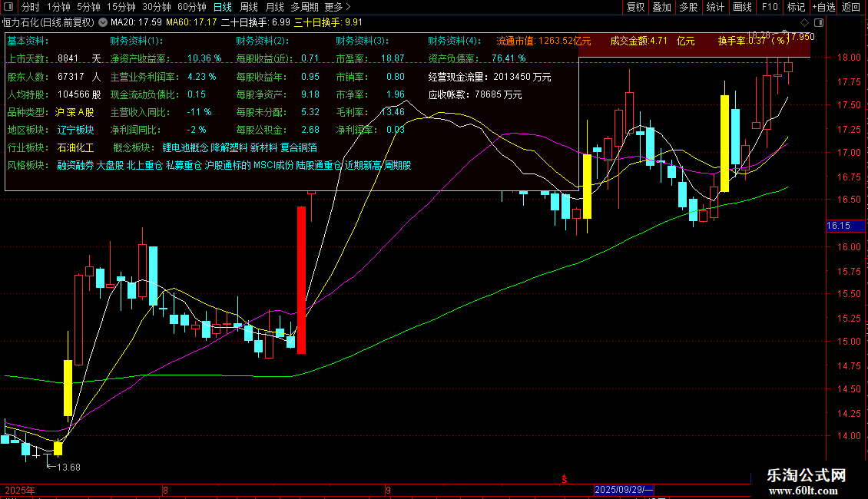Switch to 5分钟 period

88,7
